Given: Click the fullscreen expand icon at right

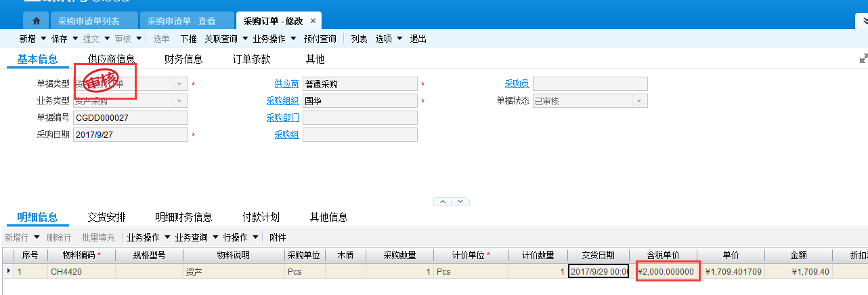Looking at the screenshot, I should click(x=863, y=59).
